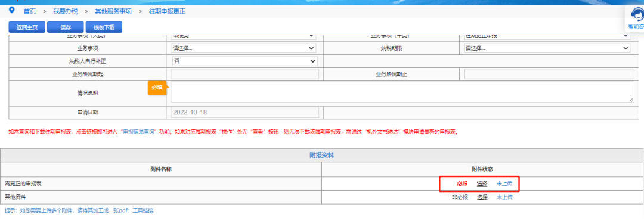Click the 保存 button

tap(66, 27)
